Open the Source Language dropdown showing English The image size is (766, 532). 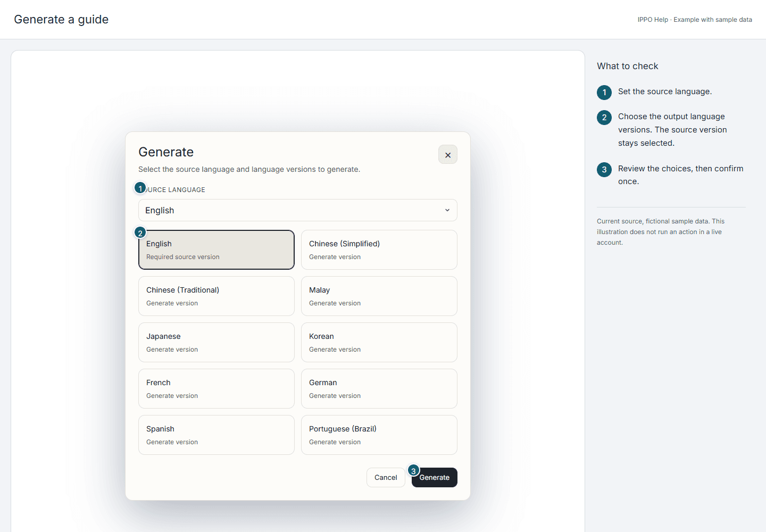(x=298, y=210)
